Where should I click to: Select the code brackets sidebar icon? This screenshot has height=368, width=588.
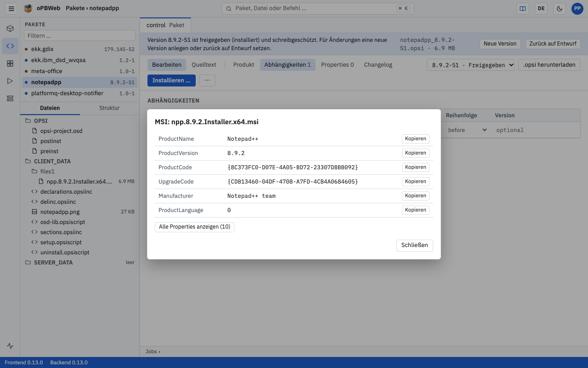[10, 46]
